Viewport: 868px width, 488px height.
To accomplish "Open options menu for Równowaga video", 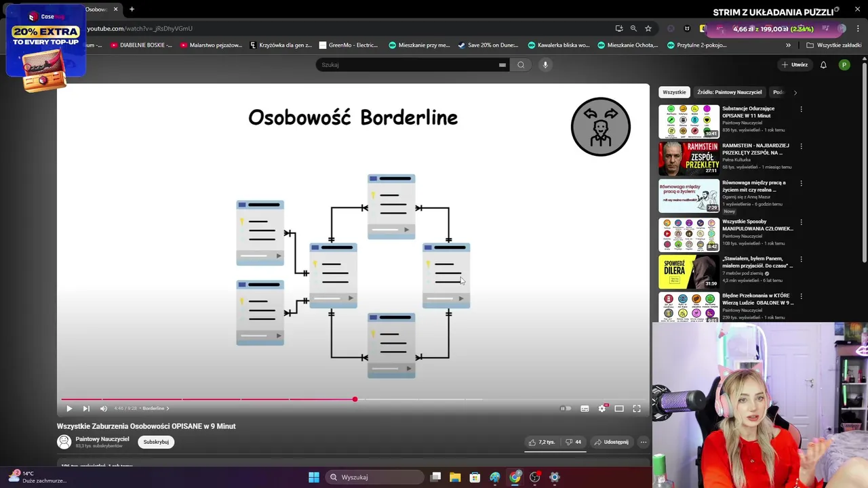I will point(801,184).
